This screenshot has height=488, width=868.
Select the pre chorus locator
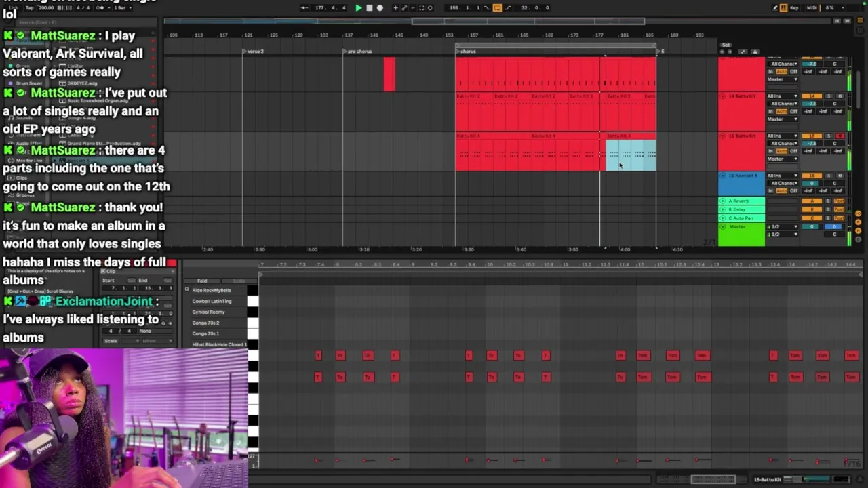click(x=358, y=52)
